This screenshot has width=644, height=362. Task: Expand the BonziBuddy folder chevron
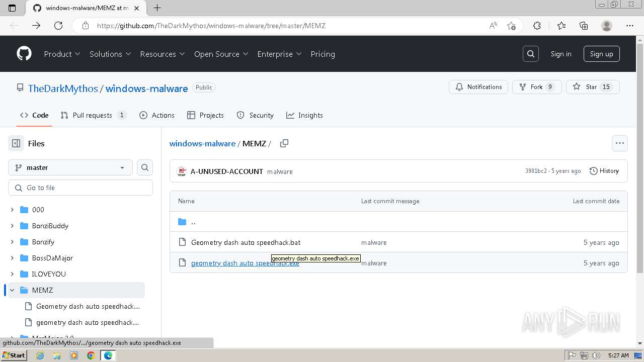coord(13,226)
